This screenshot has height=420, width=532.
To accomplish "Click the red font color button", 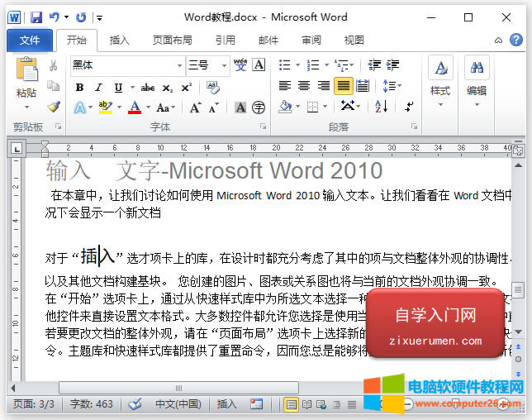I will pyautogui.click(x=135, y=107).
